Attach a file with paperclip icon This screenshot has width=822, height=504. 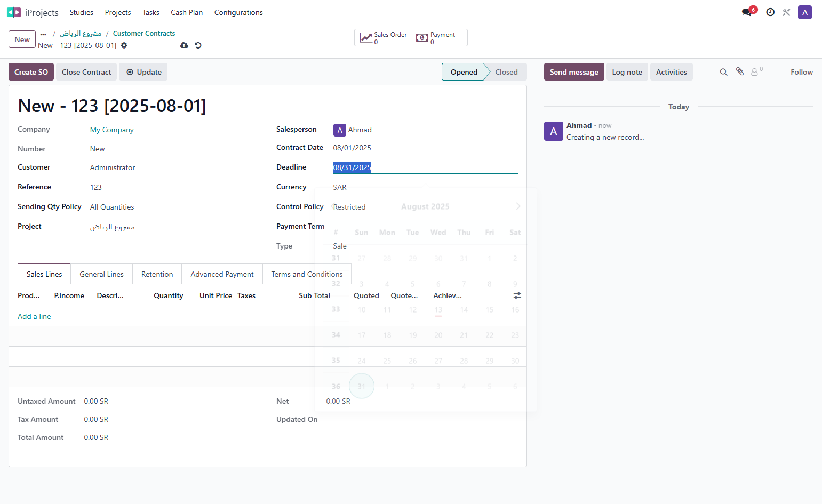(740, 71)
